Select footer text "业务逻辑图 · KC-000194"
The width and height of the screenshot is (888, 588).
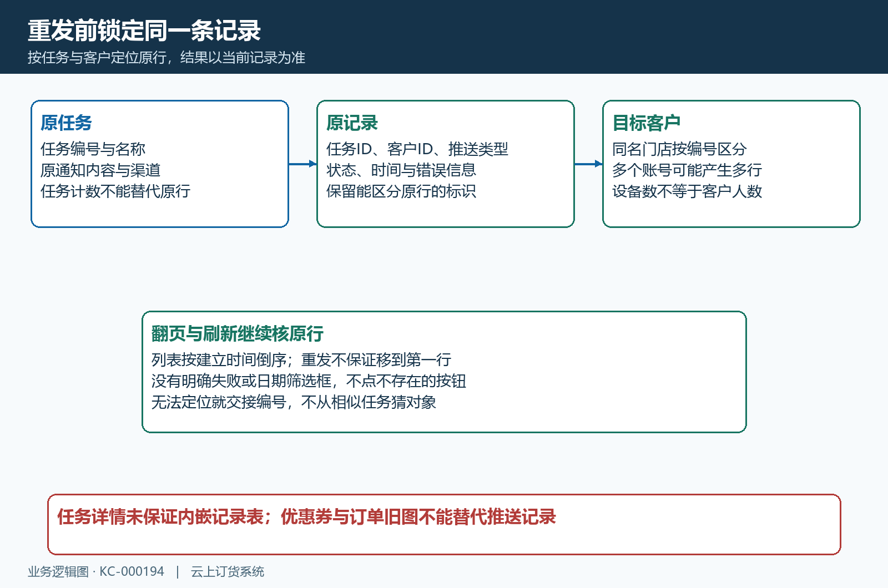click(96, 571)
